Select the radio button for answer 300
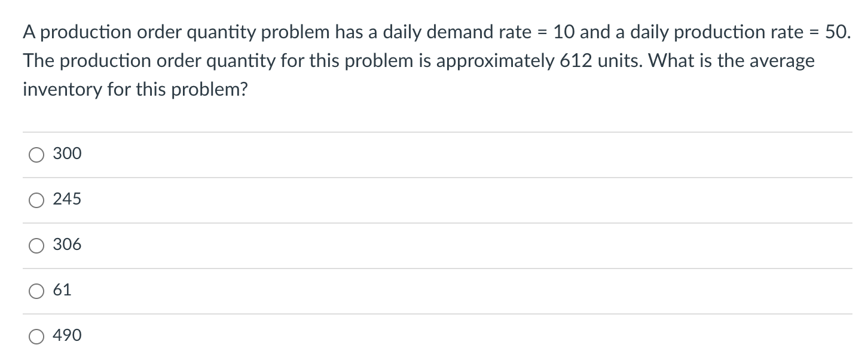The height and width of the screenshot is (360, 868). coord(36,154)
